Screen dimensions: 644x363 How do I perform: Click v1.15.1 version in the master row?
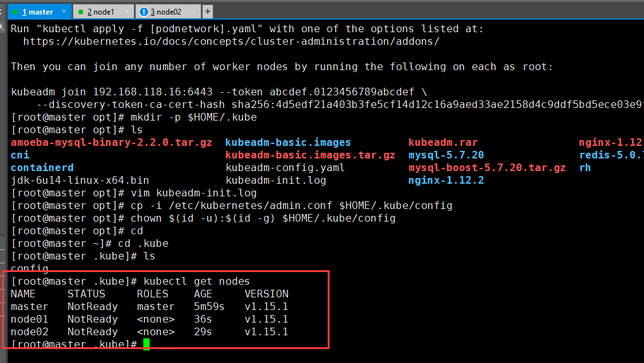[266, 307]
